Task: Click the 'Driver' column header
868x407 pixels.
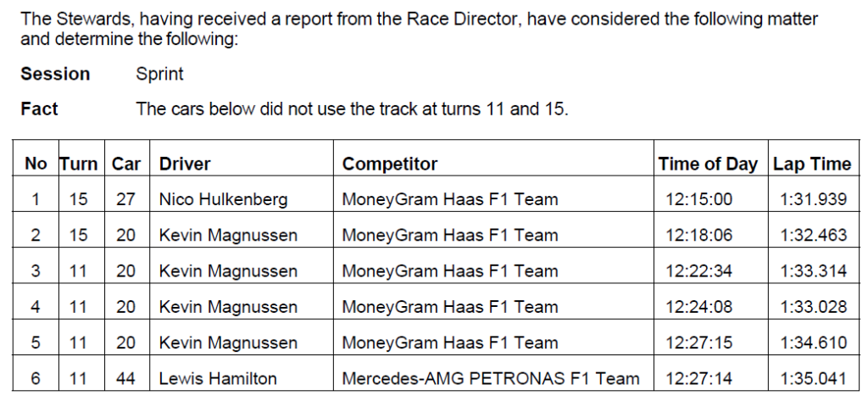Action: [185, 164]
